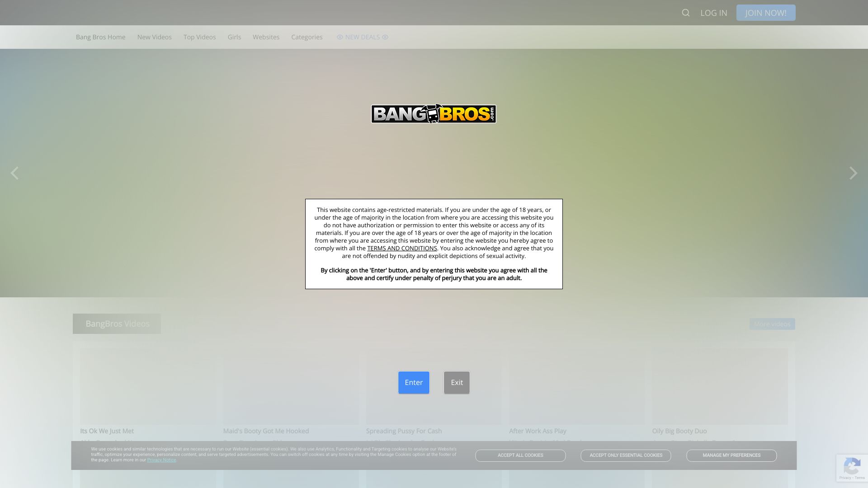Click the NEW DEALS link
The width and height of the screenshot is (868, 488).
coord(362,37)
